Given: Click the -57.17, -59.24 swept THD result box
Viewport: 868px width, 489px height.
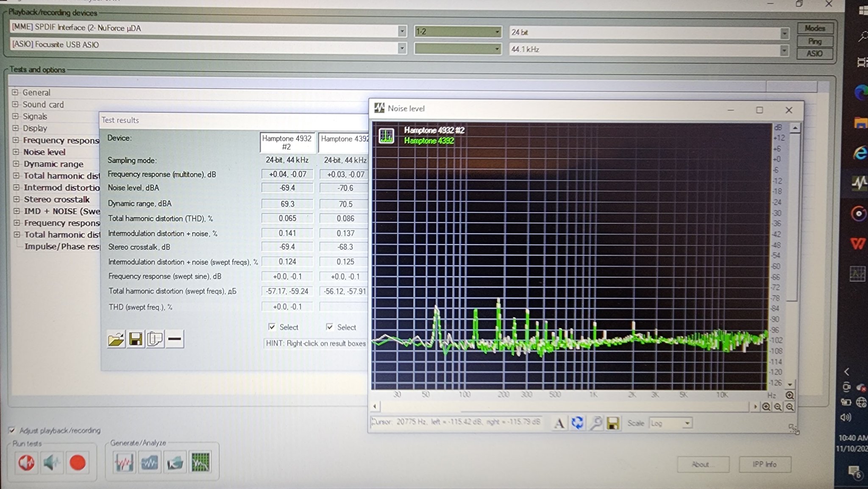Looking at the screenshot, I should [x=287, y=291].
